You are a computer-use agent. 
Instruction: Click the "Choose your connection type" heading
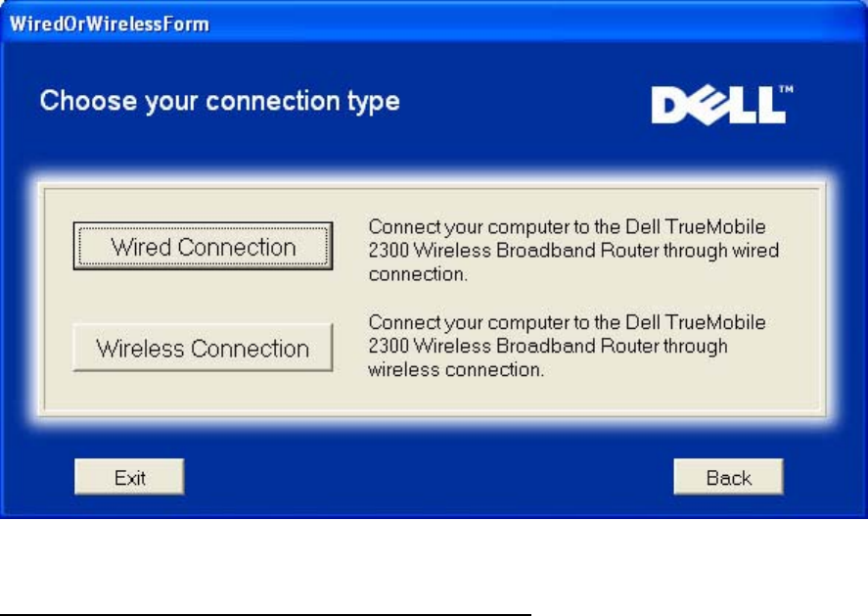click(219, 101)
